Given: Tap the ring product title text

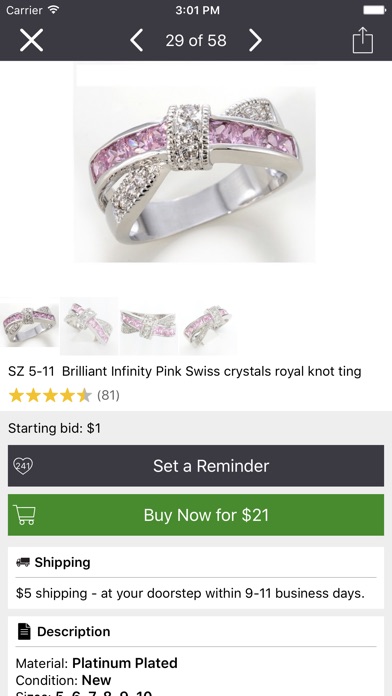Looking at the screenshot, I should tap(185, 371).
